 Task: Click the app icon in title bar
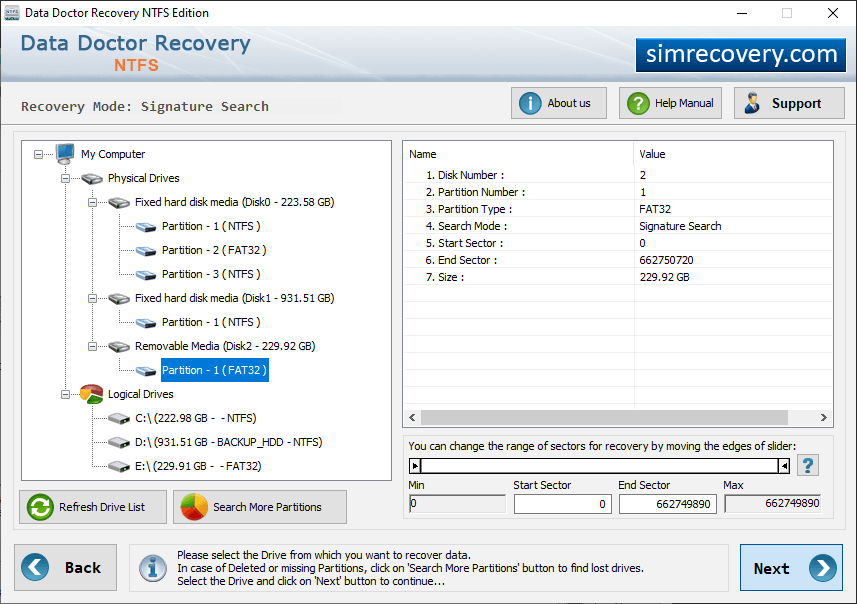coord(11,13)
